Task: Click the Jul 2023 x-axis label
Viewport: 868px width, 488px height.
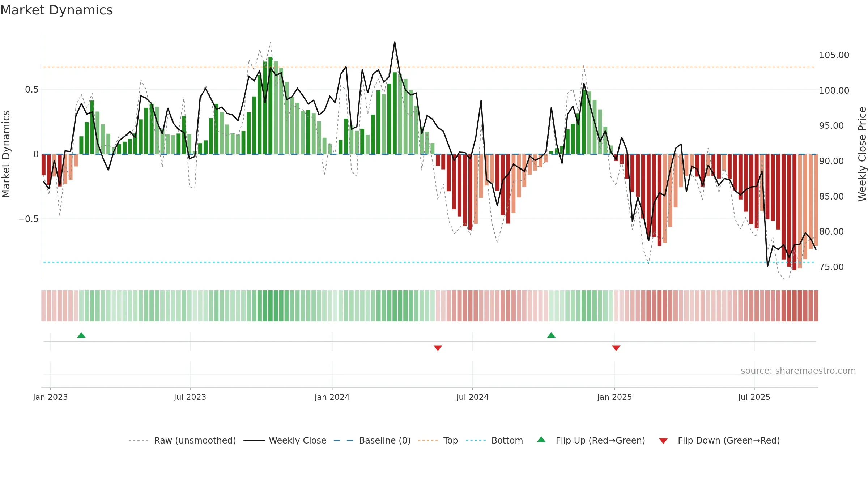Action: tap(190, 397)
